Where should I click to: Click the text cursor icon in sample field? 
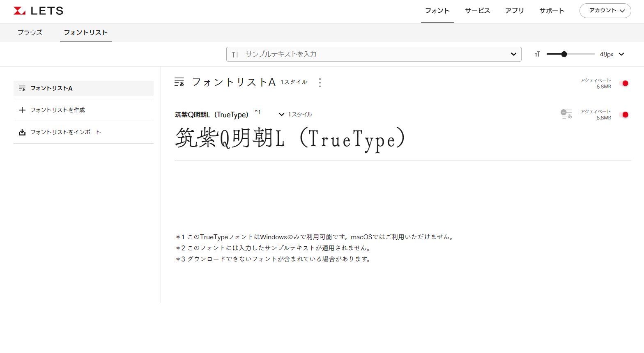click(235, 54)
